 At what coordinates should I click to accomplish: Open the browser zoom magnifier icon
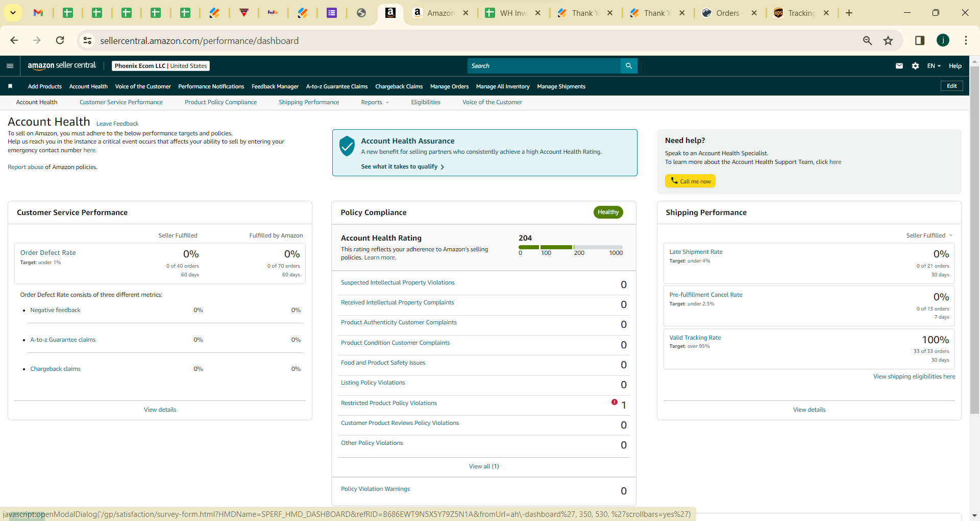867,40
